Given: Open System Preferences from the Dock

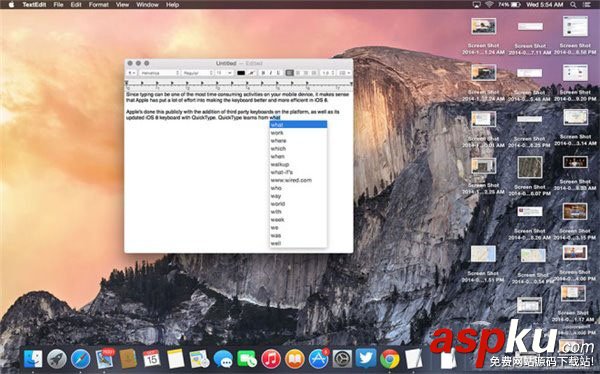Looking at the screenshot, I should pos(342,359).
